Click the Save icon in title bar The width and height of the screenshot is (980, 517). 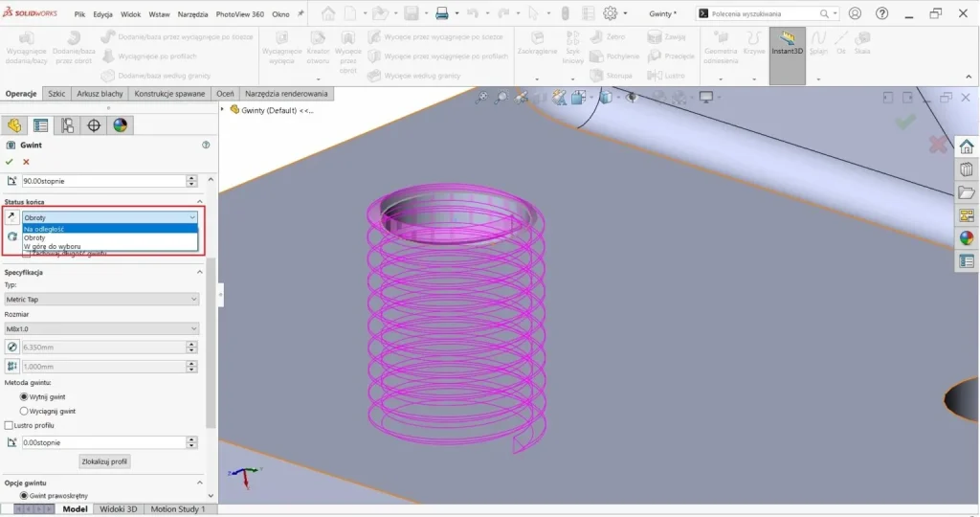click(x=411, y=13)
